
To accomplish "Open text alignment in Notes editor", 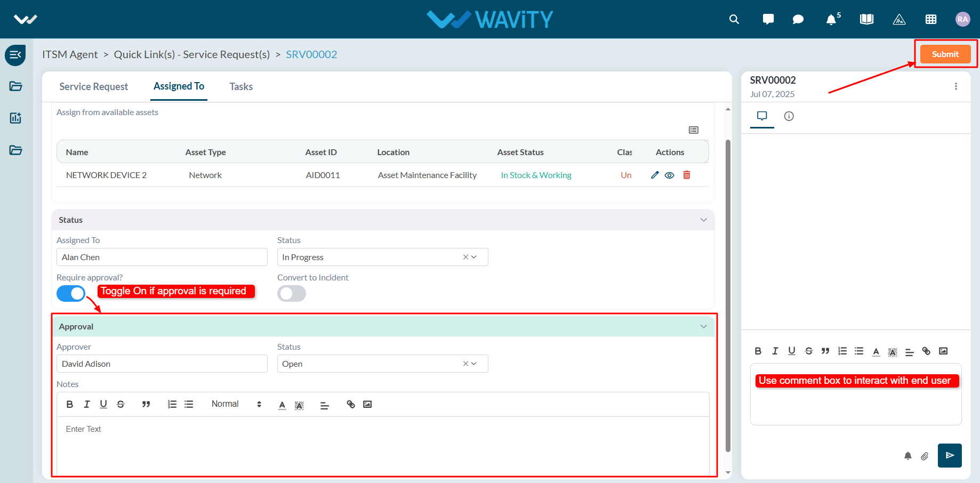I will (324, 405).
